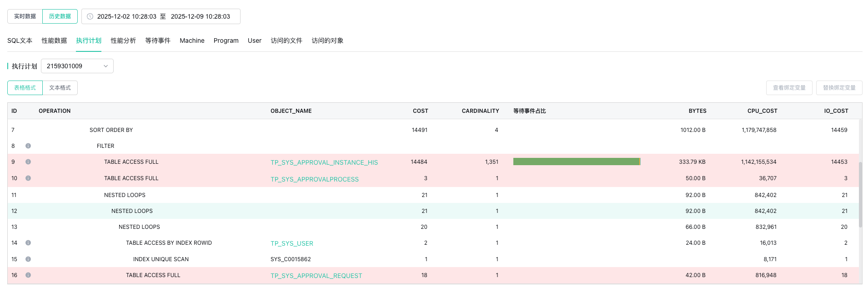Open the 等待事件 tab

158,40
